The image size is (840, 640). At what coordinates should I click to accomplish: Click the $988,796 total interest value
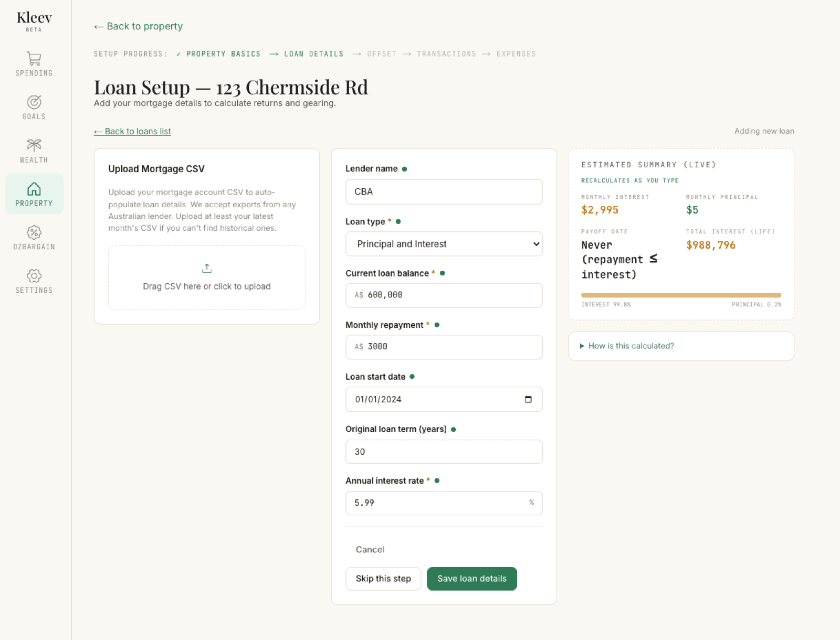(x=711, y=245)
